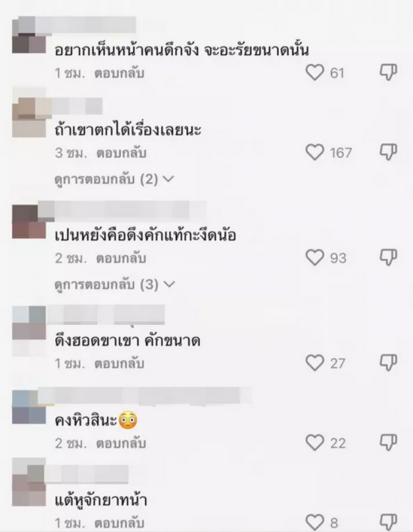Viewport: 413px width, 532px height.
Task: Tap the heart on the 93-like comment
Action: point(315,258)
